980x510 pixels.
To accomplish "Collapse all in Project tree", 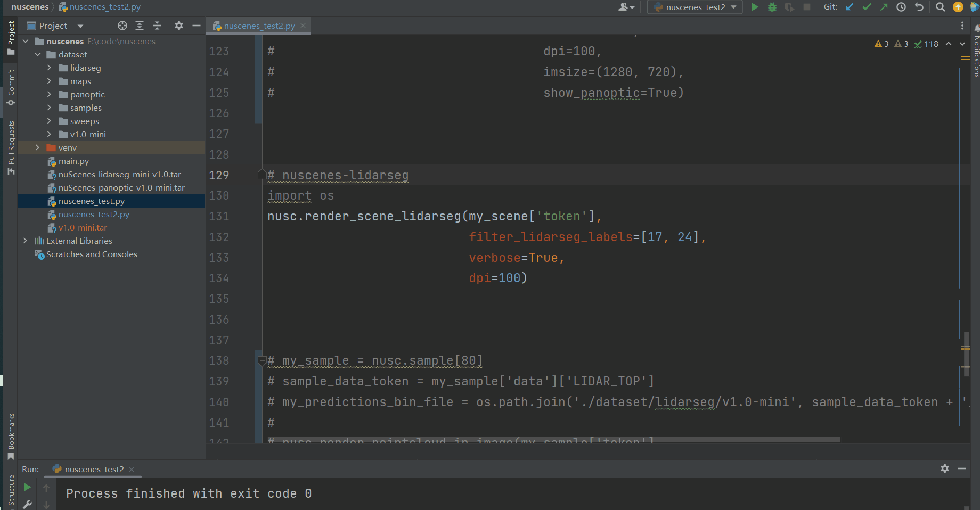I will tap(157, 26).
